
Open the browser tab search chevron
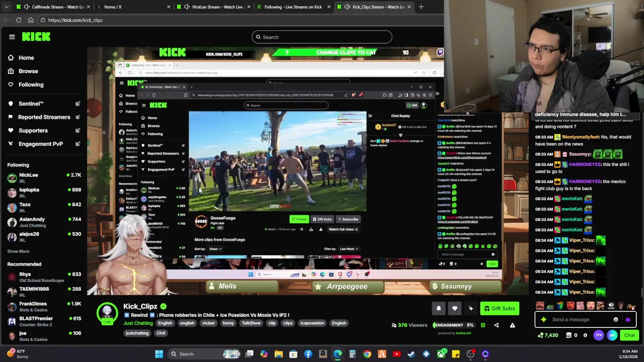[7, 7]
